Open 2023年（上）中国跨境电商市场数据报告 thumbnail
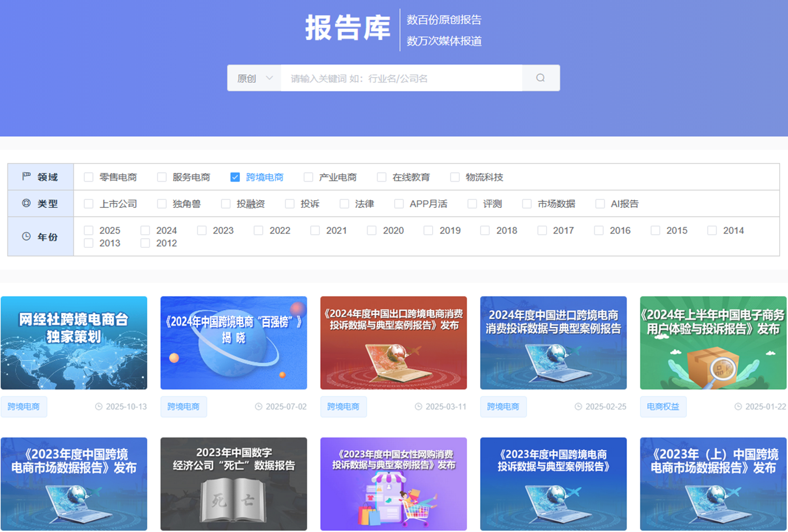The image size is (788, 532). 713,484
